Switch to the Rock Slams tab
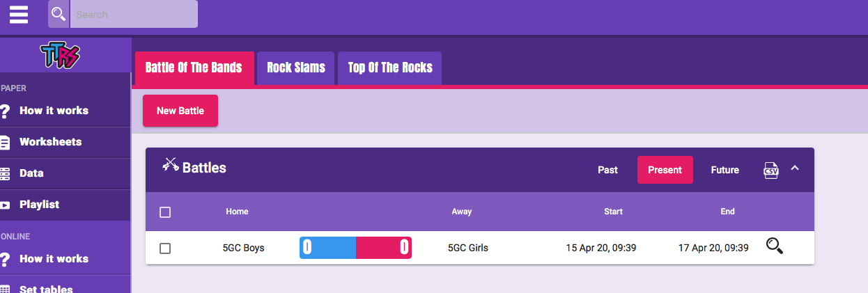This screenshot has height=293, width=868. tap(296, 68)
